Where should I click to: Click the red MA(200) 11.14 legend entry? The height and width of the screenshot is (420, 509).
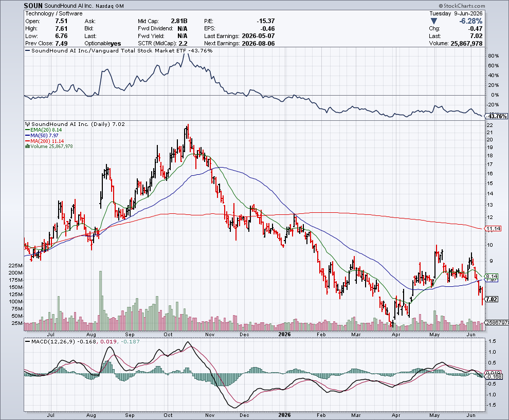44,141
